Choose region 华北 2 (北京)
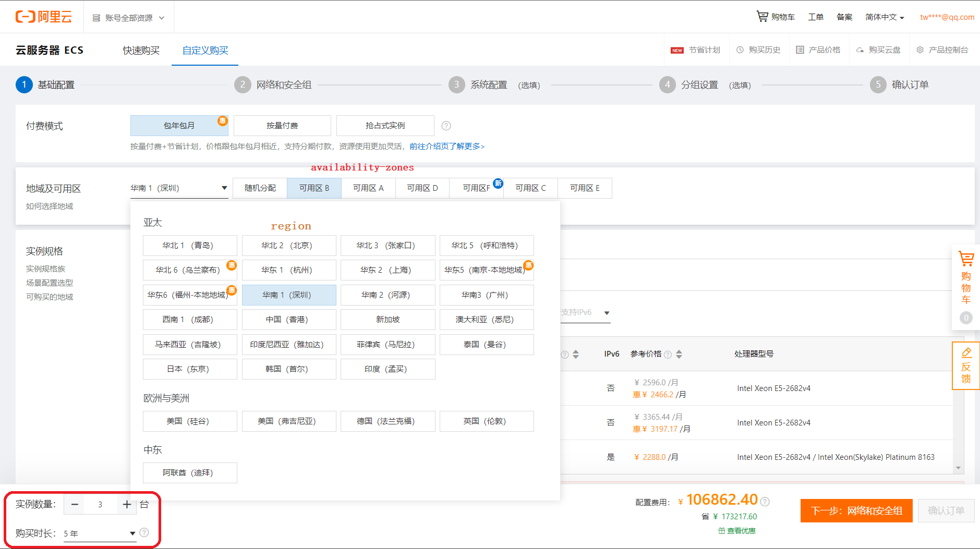 (289, 246)
